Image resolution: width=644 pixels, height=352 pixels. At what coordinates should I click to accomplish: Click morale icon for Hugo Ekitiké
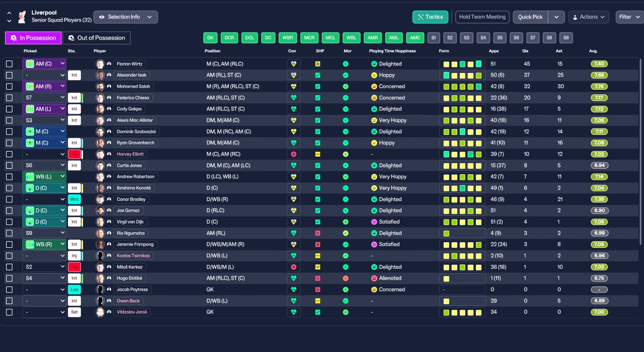(346, 278)
